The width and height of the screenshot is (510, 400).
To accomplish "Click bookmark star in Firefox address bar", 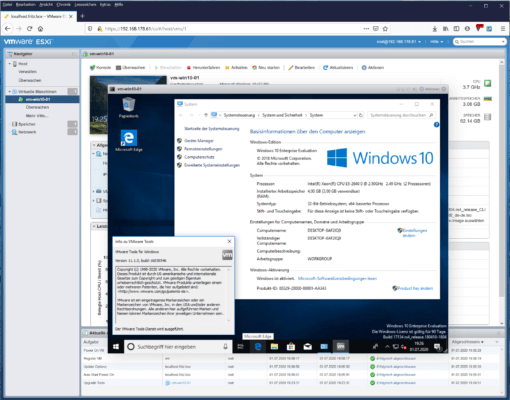I will point(385,29).
